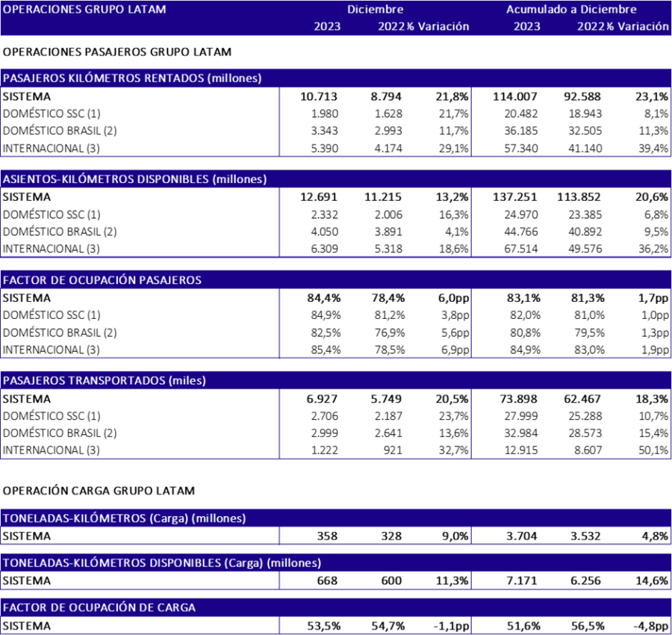Click ASK Internacional December value 6.309
672x635 pixels.
325,249
